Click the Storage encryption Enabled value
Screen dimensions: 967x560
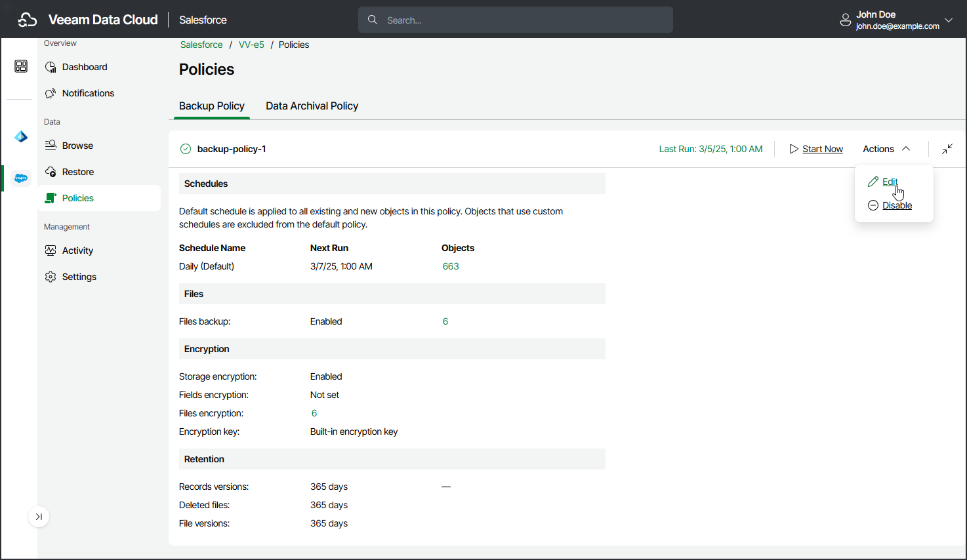[326, 376]
